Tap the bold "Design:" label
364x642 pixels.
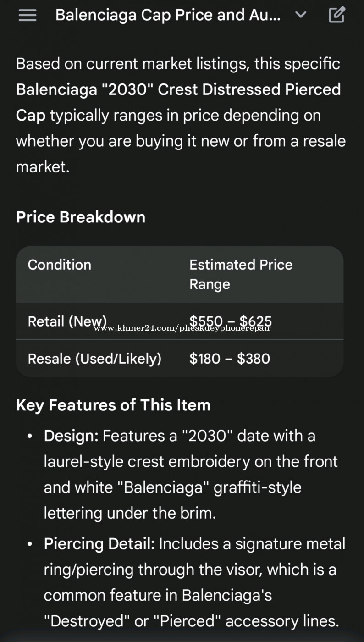(x=71, y=436)
